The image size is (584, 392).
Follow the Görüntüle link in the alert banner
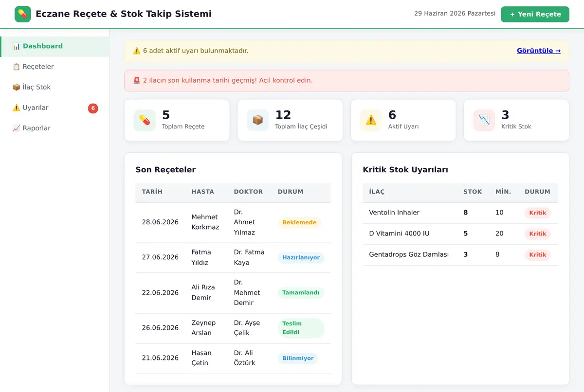(x=539, y=51)
